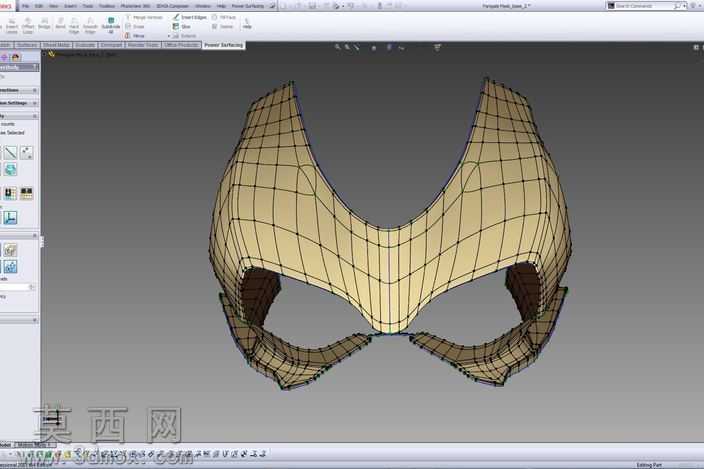Switch to the DimXpert tab

111,45
